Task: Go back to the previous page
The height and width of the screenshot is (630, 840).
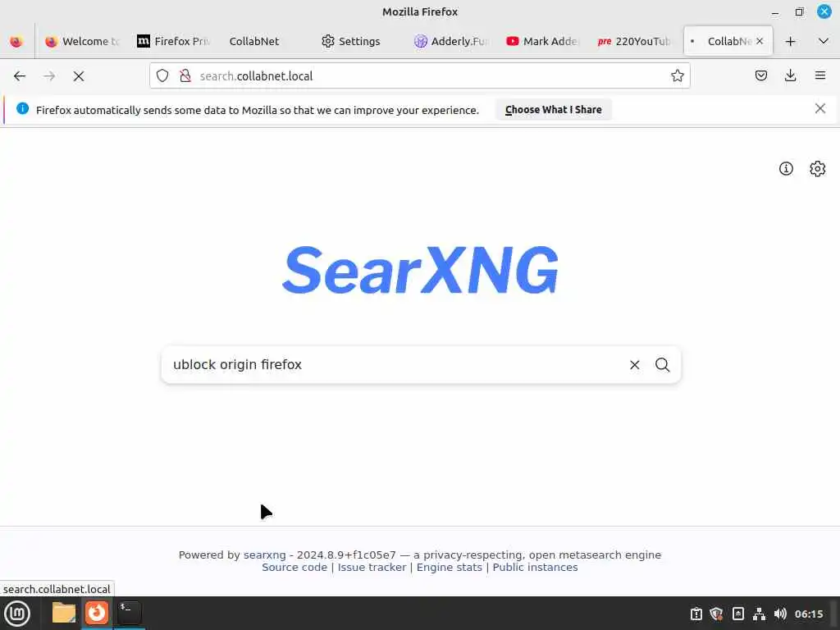Action: (20, 76)
